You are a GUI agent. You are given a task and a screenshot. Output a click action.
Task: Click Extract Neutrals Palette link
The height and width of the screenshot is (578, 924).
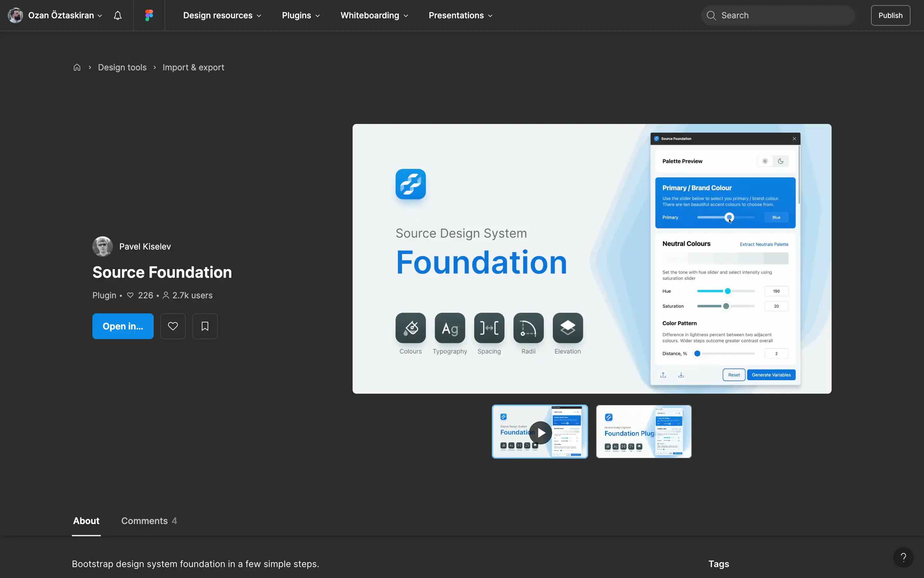[764, 244]
